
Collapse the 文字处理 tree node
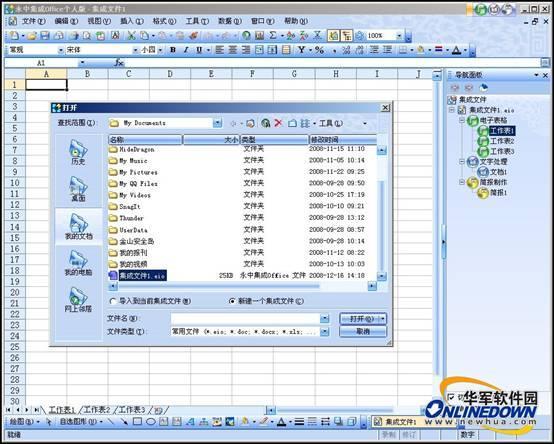tap(462, 162)
